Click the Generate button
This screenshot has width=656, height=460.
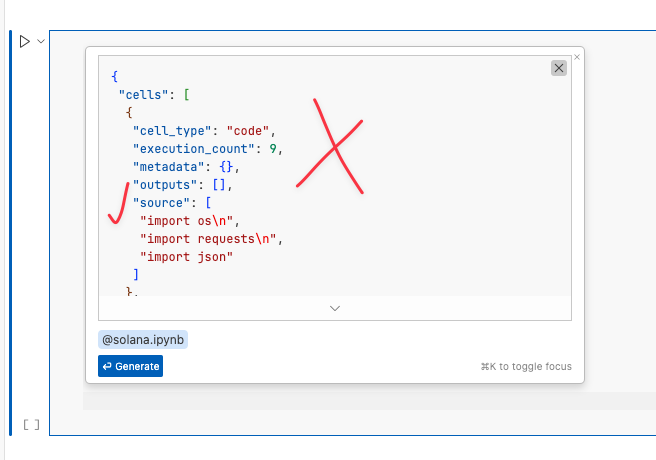coord(131,366)
